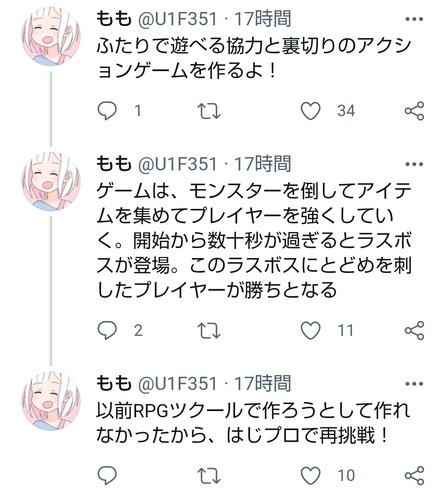Image resolution: width=447 pixels, height=500 pixels.
Task: Like the third tweet with 10 likes
Action: tap(311, 476)
